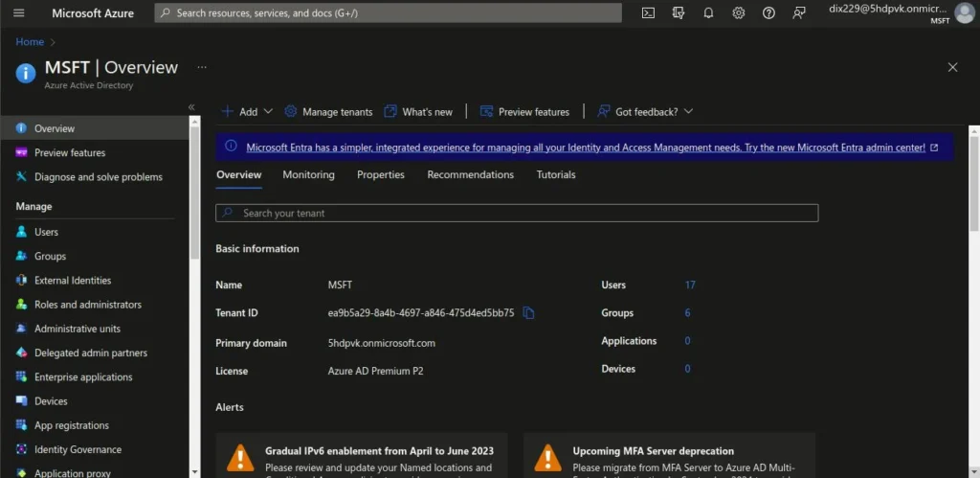The height and width of the screenshot is (478, 980).
Task: Open the Upcoming MFA Server deprecation alert
Action: click(x=669, y=455)
